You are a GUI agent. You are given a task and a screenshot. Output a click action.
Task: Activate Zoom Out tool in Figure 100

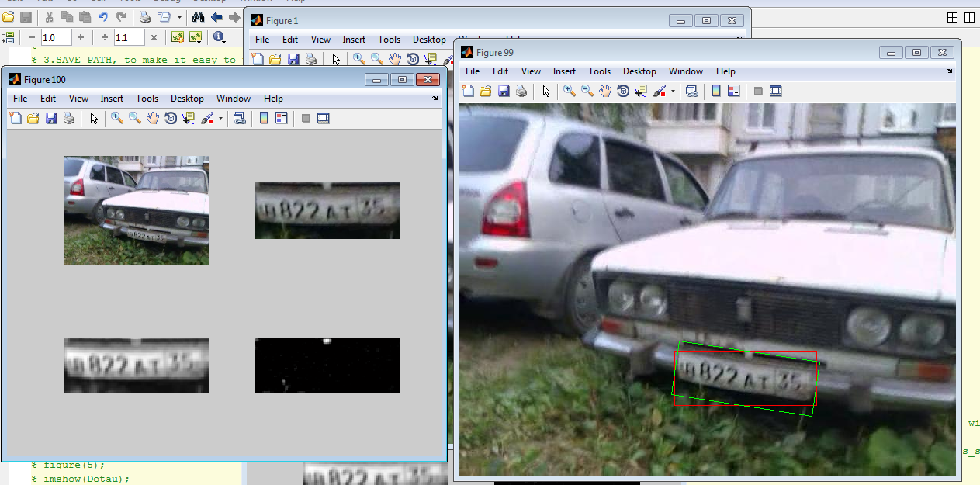click(x=135, y=119)
